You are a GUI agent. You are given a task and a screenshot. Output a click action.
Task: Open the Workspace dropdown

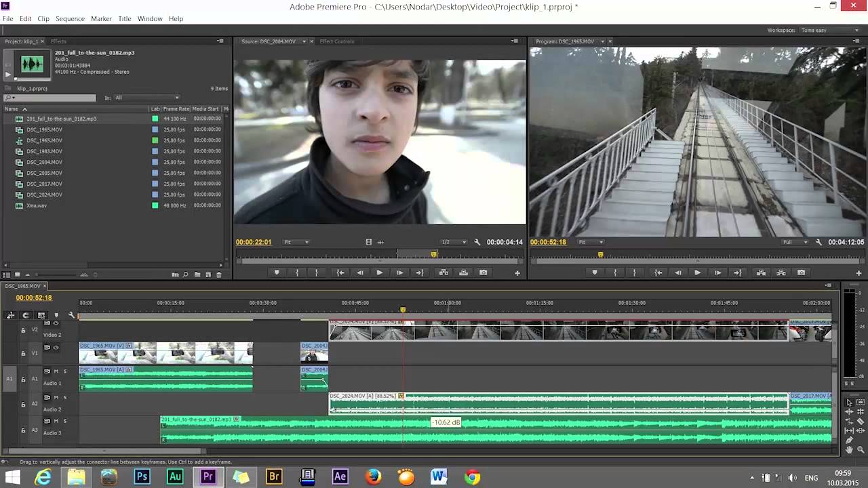[831, 30]
